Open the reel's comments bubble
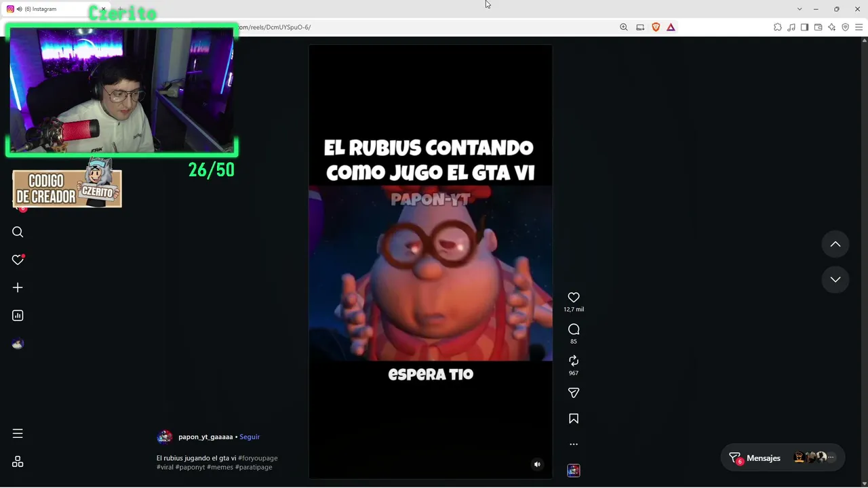This screenshot has height=488, width=868. [574, 329]
